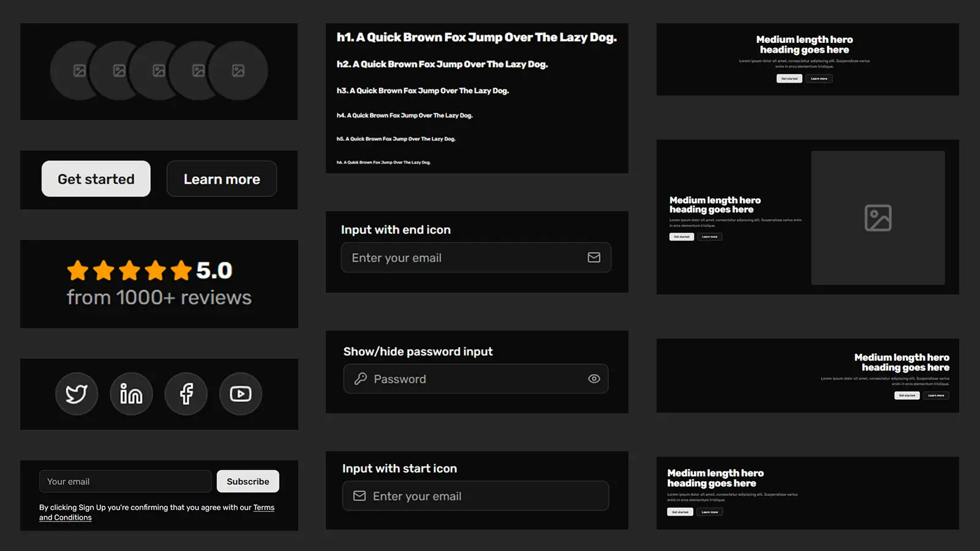The image size is (980, 551).
Task: Toggle password visibility with the eye icon
Action: (x=594, y=378)
